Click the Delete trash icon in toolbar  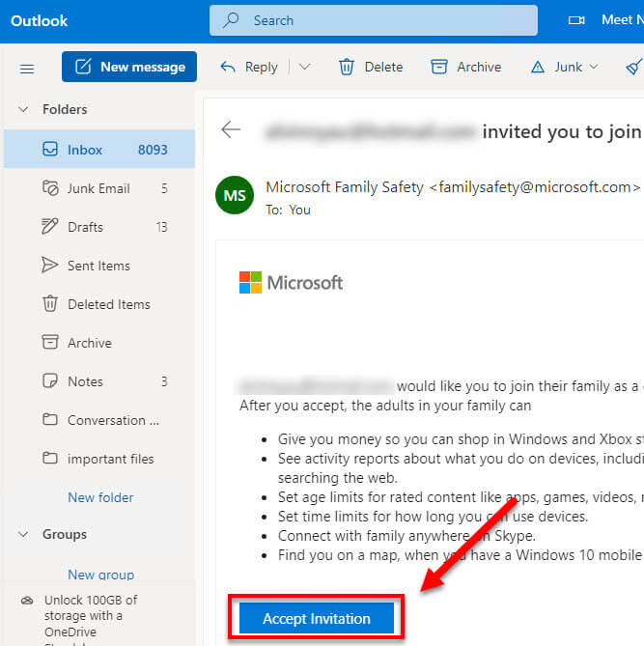(346, 67)
